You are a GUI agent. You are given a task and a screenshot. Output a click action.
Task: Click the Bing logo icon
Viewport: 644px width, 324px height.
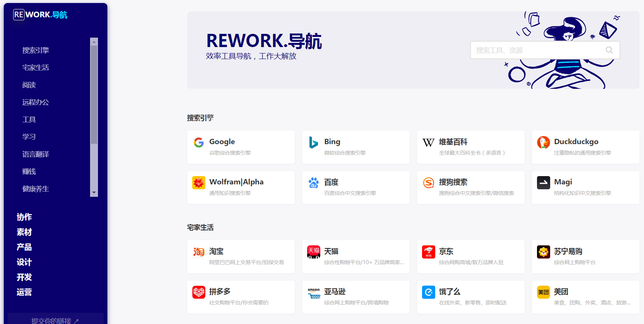314,142
